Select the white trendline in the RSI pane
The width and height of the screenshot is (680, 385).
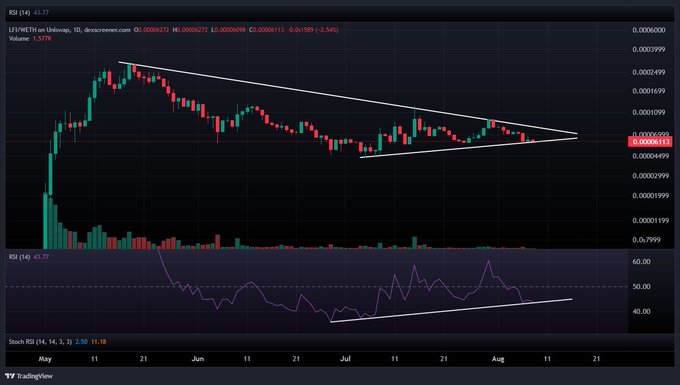[451, 310]
